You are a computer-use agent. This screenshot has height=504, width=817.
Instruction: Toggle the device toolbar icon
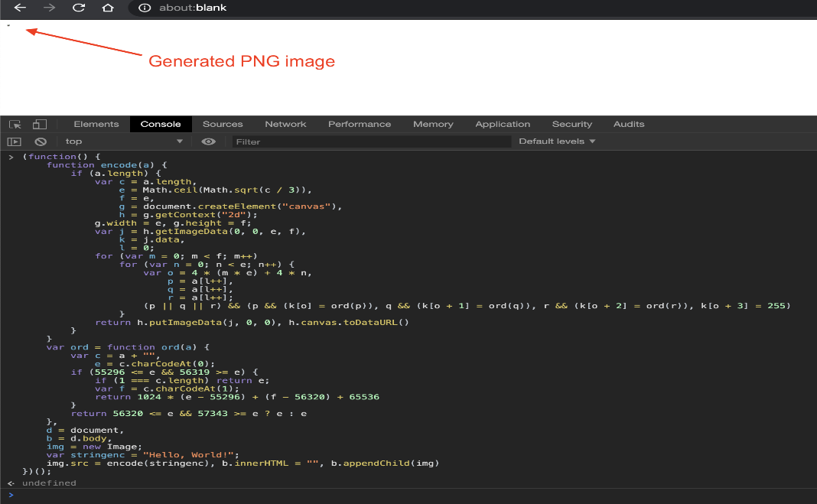pyautogui.click(x=40, y=125)
